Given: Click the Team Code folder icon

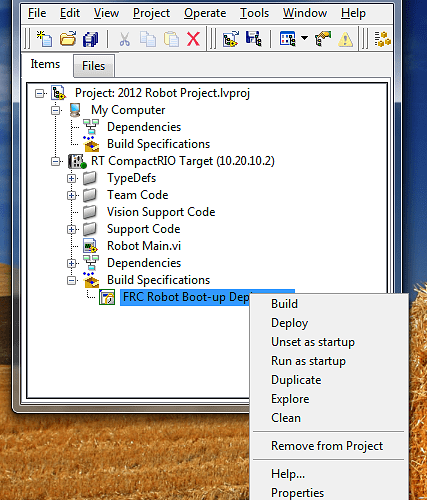Looking at the screenshot, I should [90, 195].
